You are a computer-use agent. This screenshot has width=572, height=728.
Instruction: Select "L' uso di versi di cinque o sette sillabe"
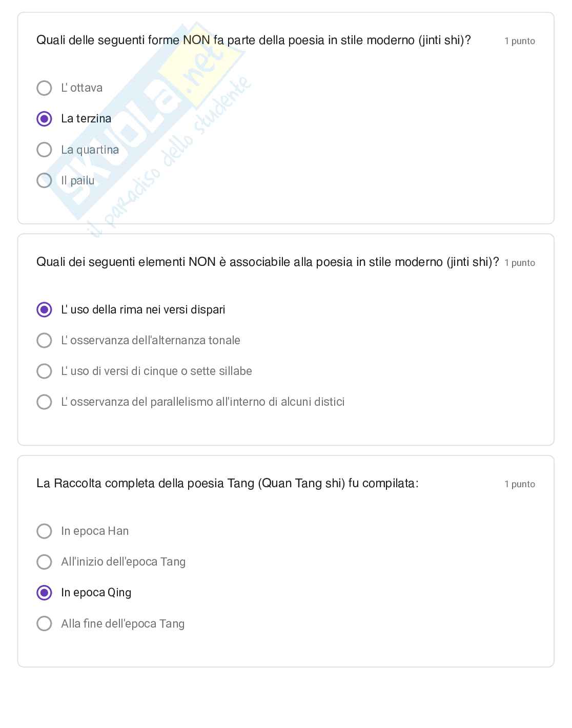point(45,371)
